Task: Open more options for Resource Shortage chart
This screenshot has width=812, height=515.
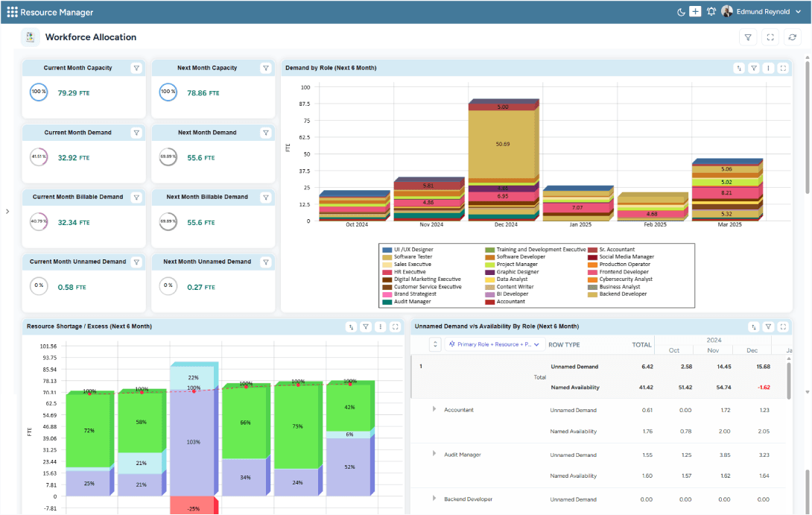Action: 381,327
